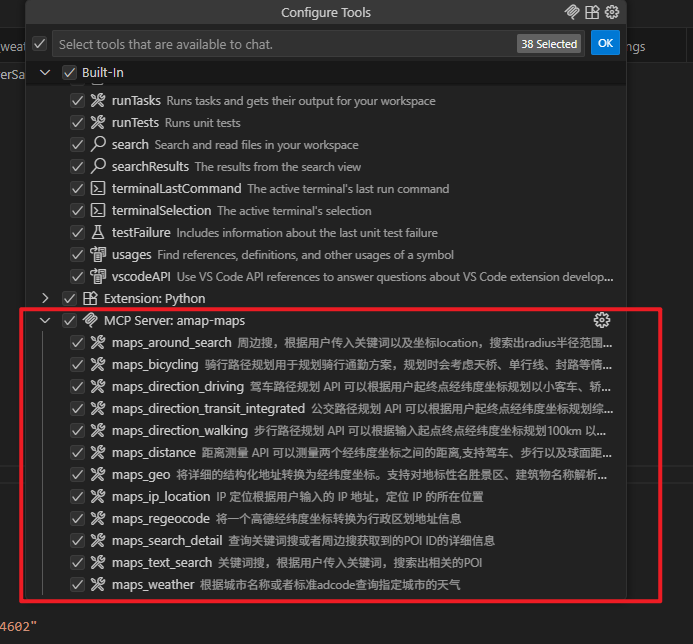Open settings gear in title bar
Image resolution: width=693 pixels, height=644 pixels.
pyautogui.click(x=612, y=12)
